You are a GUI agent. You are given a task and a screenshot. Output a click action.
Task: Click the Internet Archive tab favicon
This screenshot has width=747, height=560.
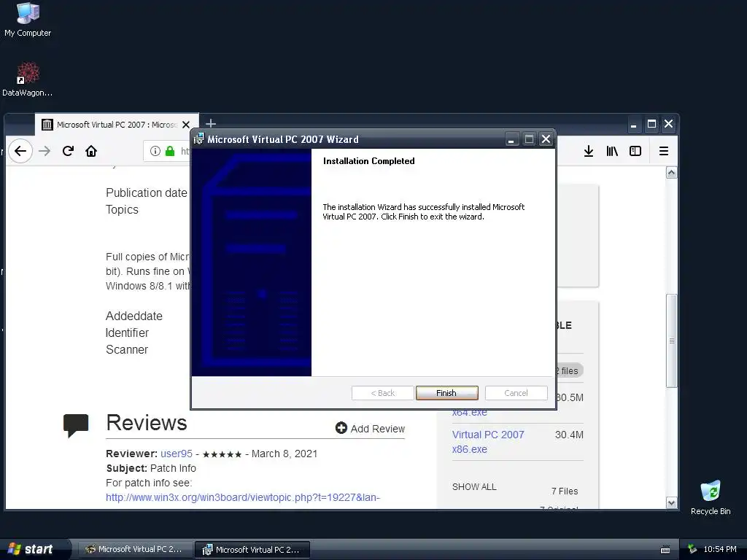point(47,124)
